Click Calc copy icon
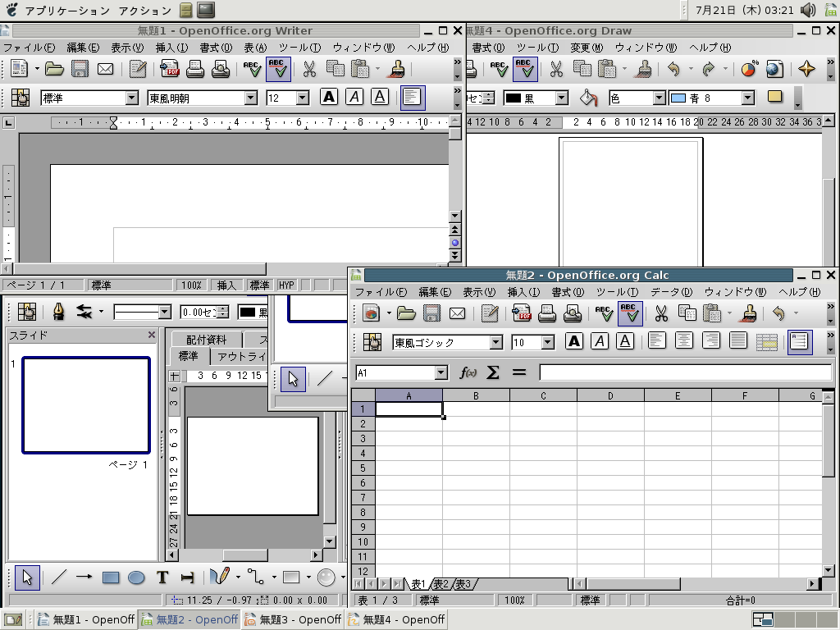 (687, 313)
